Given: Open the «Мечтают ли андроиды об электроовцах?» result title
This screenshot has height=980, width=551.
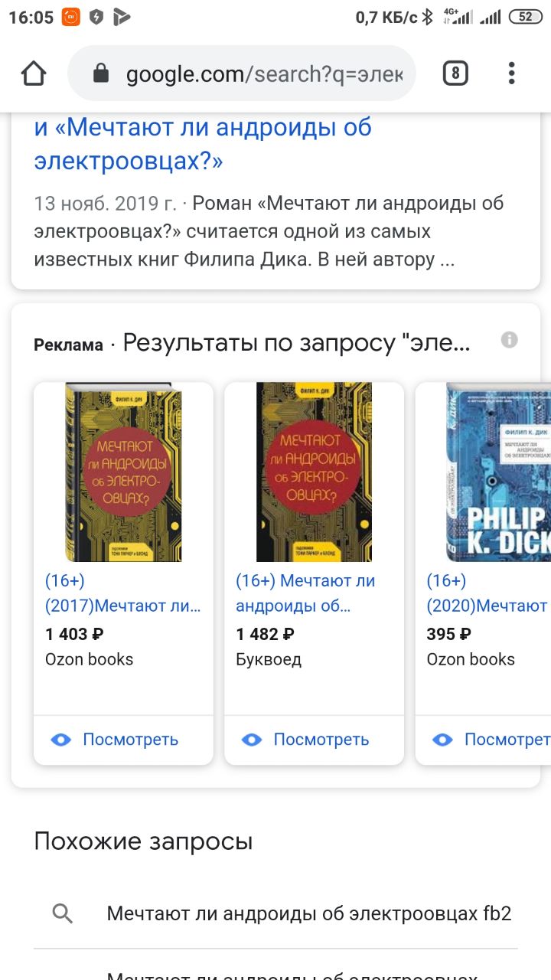Looking at the screenshot, I should tap(203, 144).
